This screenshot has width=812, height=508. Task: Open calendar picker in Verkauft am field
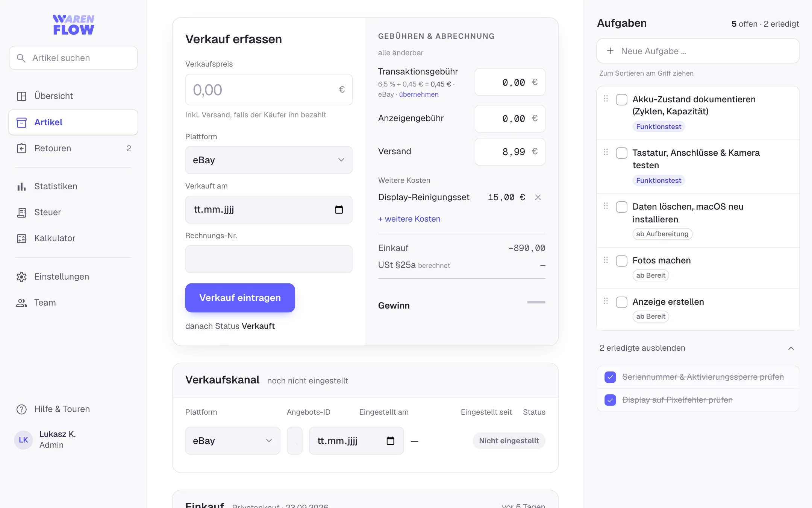[339, 210]
